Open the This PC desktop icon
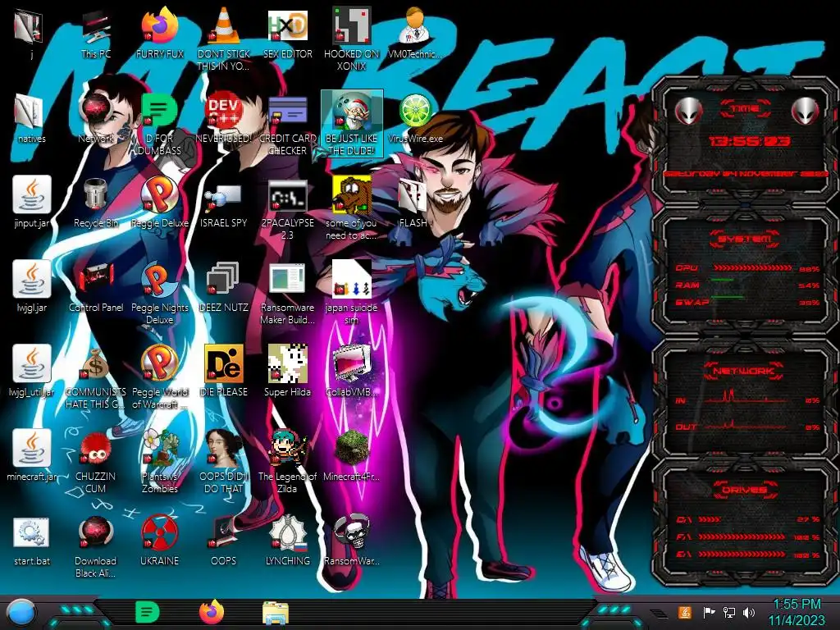The image size is (840, 630). (96, 27)
